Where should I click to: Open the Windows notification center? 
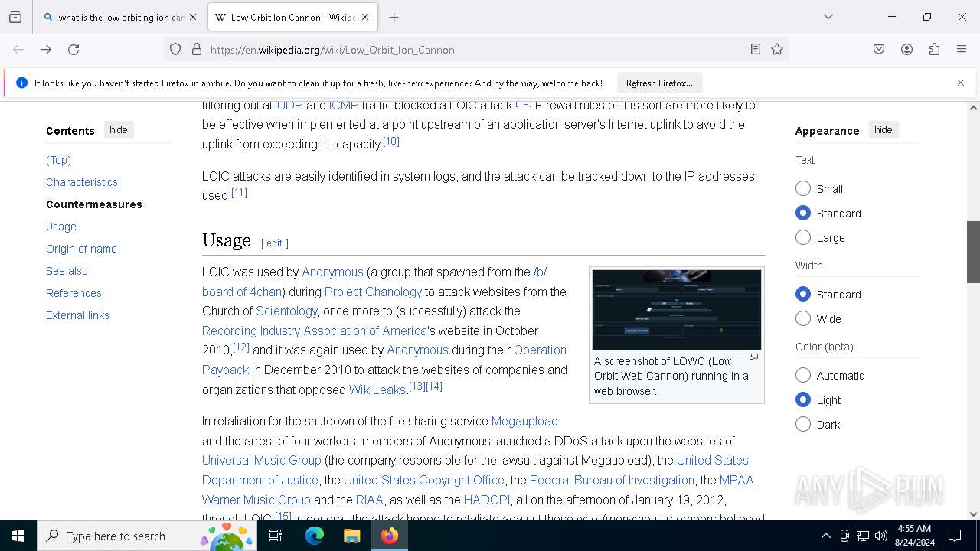[x=955, y=536]
